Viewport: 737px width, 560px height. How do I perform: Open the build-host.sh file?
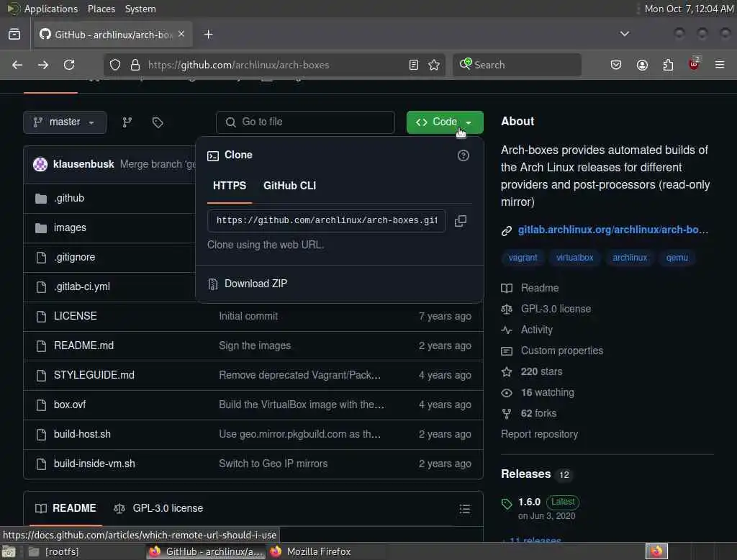point(82,434)
